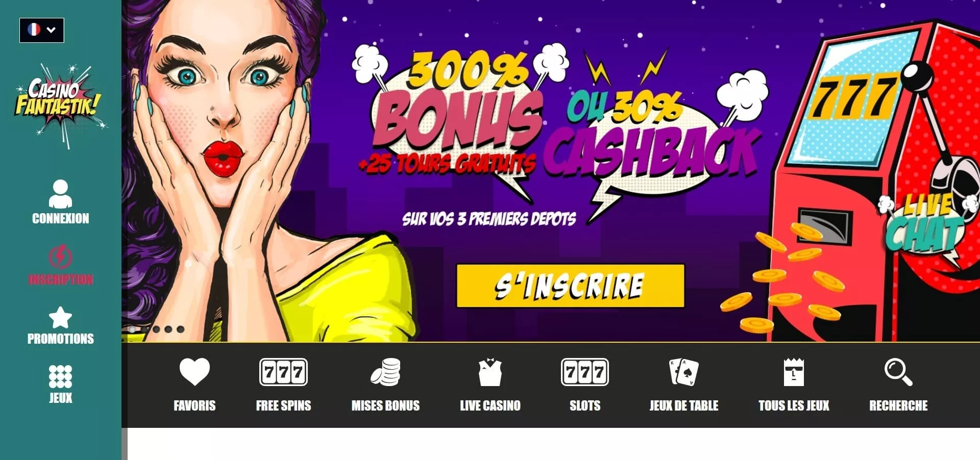Choose the Jeux de Table cards icon
The image size is (980, 460).
coord(683,372)
